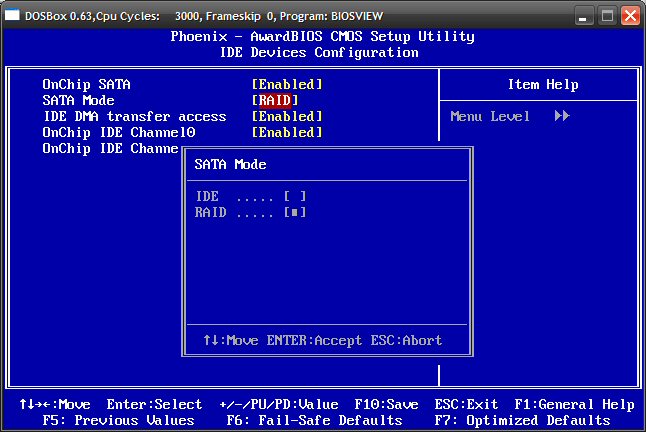Click the arrow keys Move footer hint
646x432 pixels.
click(x=55, y=404)
